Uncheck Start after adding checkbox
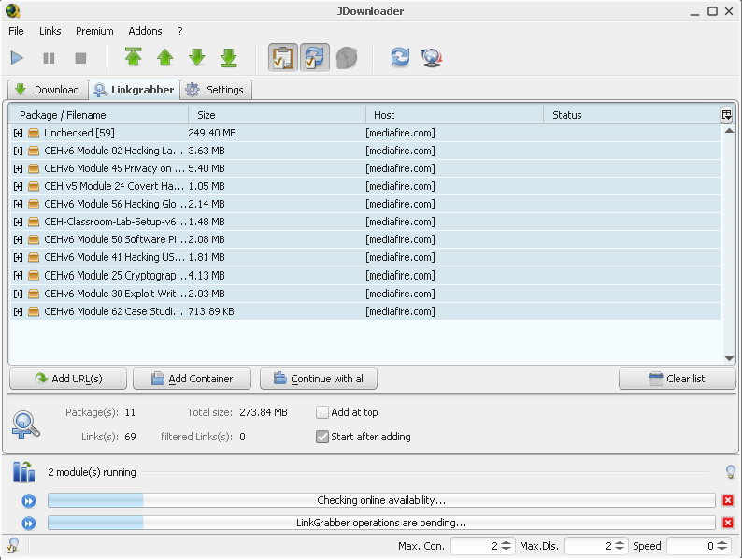742x560 pixels. click(322, 437)
